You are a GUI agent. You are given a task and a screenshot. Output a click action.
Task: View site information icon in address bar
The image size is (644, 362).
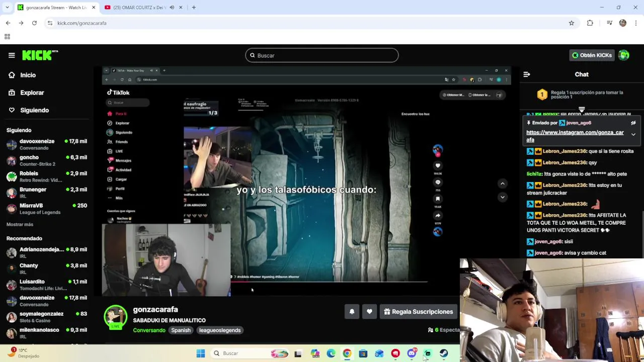[x=50, y=23]
